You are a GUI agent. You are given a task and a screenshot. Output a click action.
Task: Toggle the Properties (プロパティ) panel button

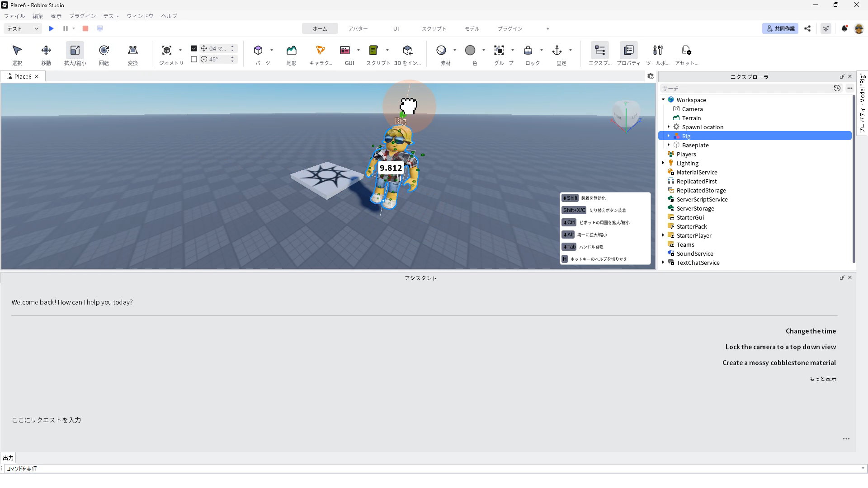point(628,51)
